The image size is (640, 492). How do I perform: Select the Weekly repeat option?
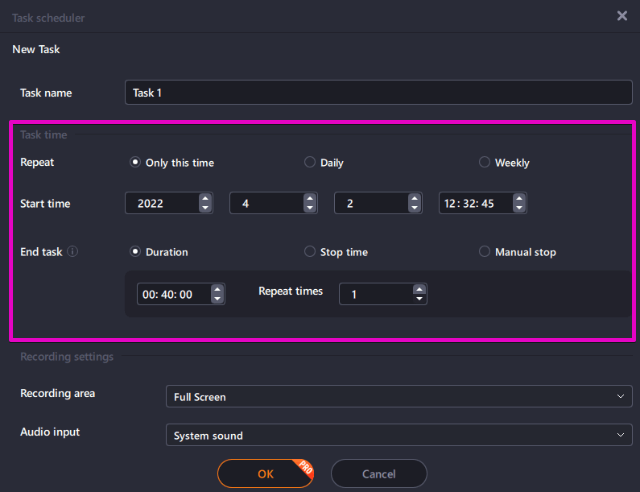[x=504, y=163]
